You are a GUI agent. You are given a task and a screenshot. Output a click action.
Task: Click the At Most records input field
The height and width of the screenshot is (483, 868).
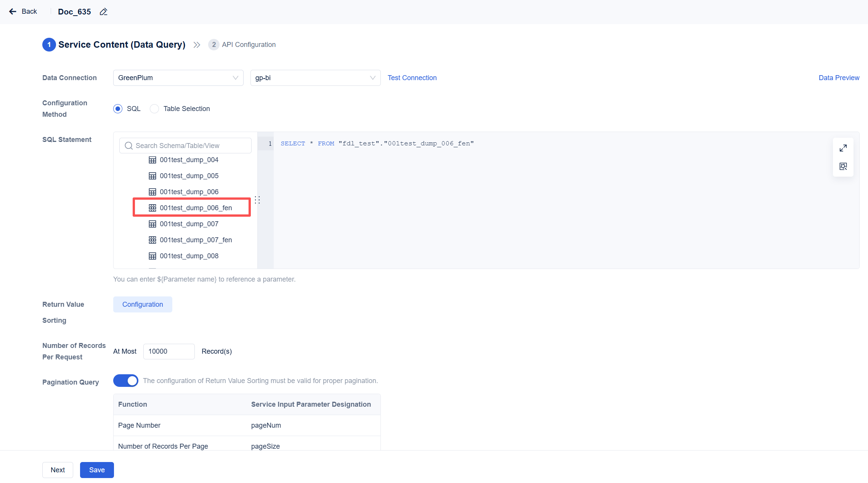pos(169,351)
